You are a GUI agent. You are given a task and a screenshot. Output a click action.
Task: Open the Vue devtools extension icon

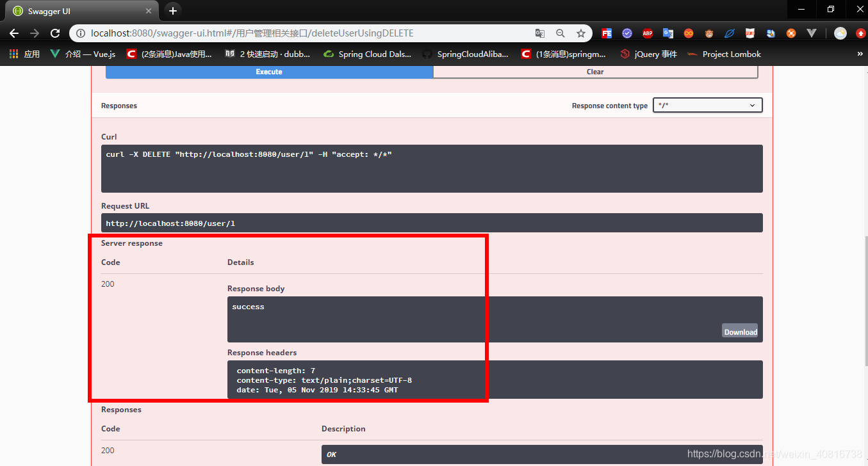(x=812, y=33)
